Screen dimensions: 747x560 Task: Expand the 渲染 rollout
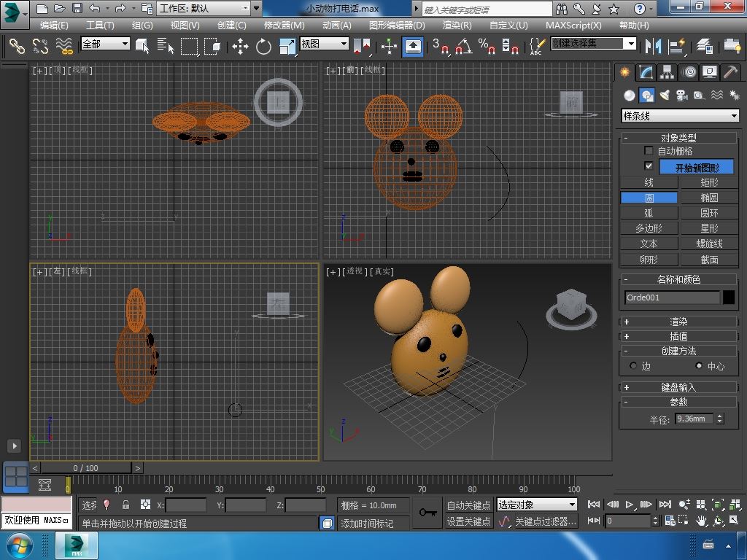[x=678, y=322]
